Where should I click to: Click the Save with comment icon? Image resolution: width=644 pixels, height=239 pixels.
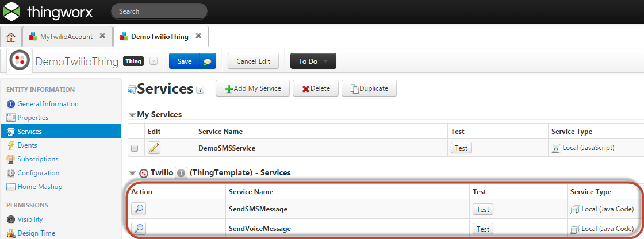click(x=208, y=61)
